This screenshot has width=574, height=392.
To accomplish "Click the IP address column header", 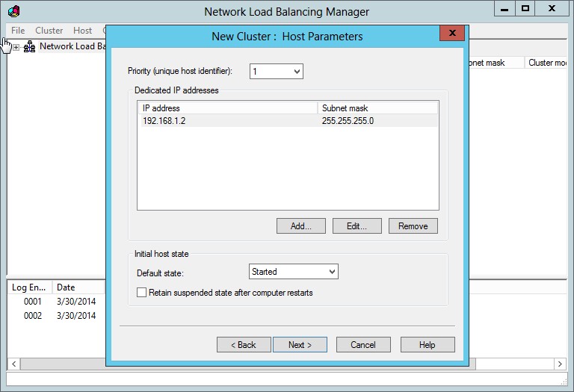I will click(227, 108).
